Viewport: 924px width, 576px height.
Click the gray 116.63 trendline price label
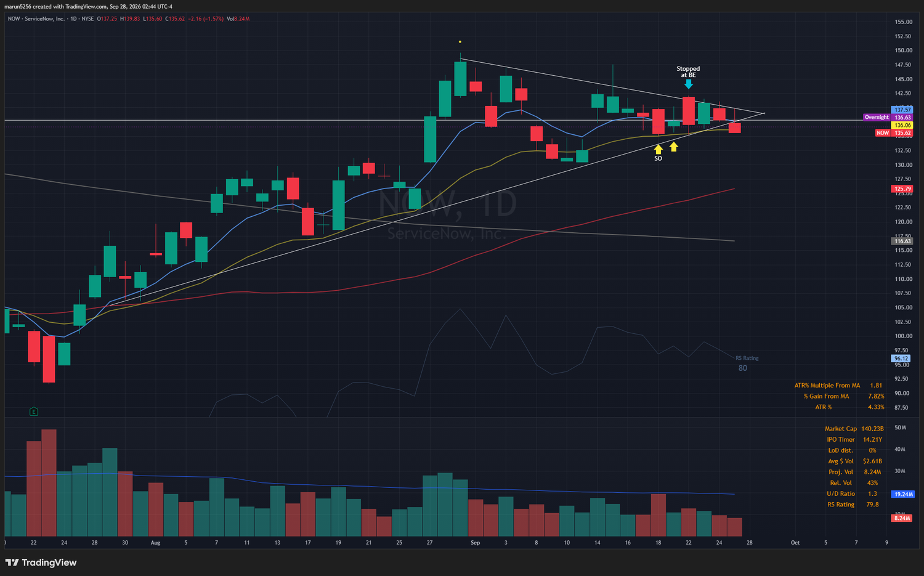[902, 241]
